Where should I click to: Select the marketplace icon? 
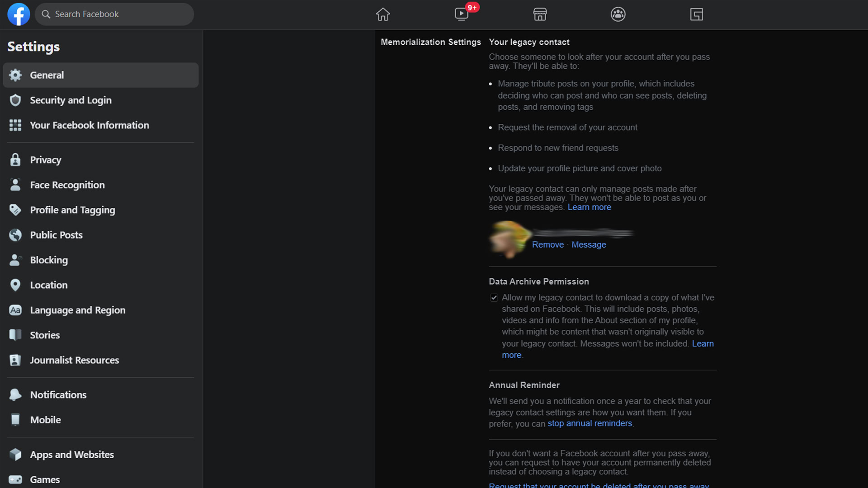point(539,14)
